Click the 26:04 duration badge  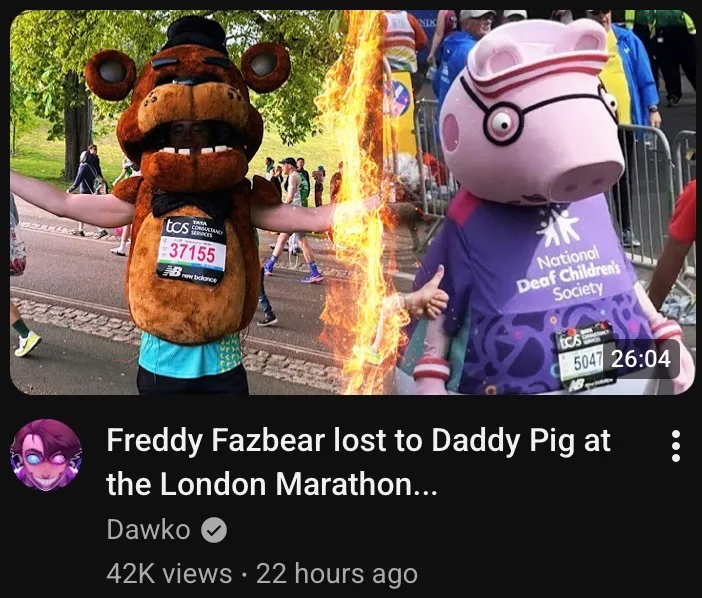(641, 359)
